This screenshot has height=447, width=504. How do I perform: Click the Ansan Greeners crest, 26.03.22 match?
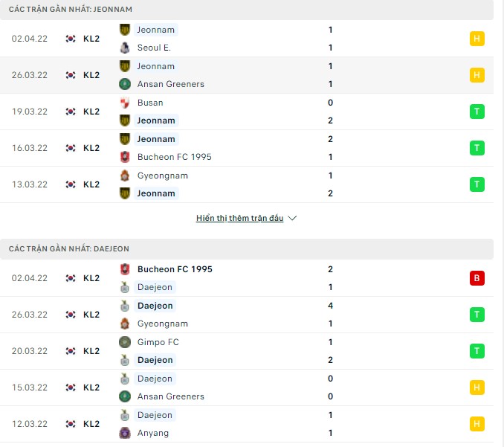tap(124, 84)
